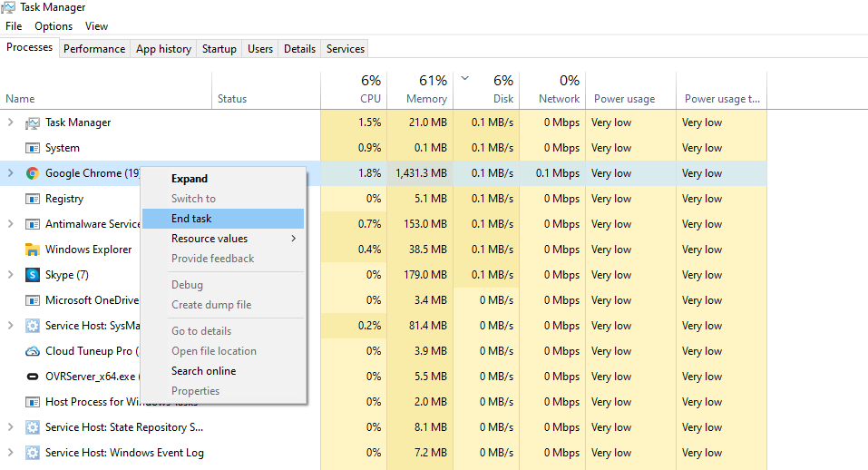Open the Resource values submenu arrow
This screenshot has height=470, width=868.
293,239
